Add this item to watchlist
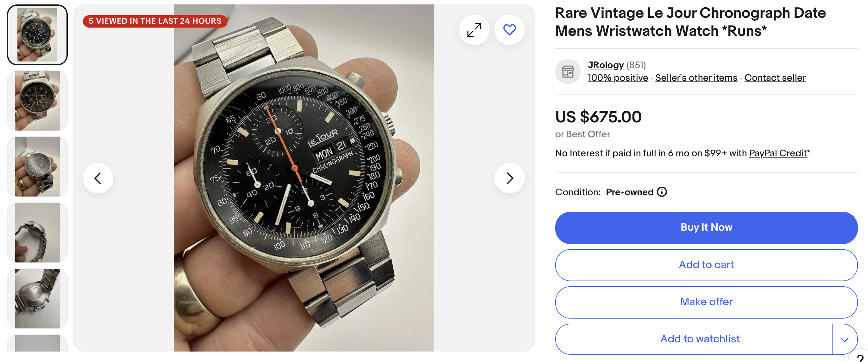 (x=700, y=339)
